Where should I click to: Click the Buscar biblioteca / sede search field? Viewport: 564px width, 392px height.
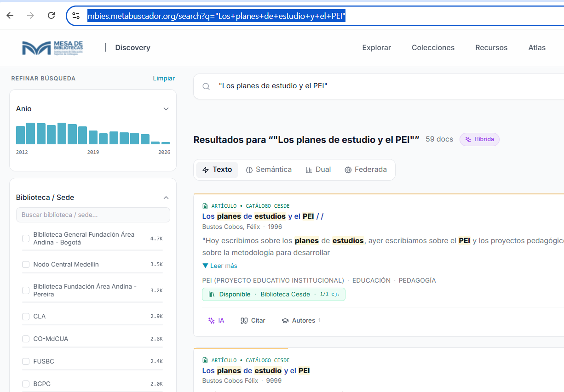pos(93,215)
